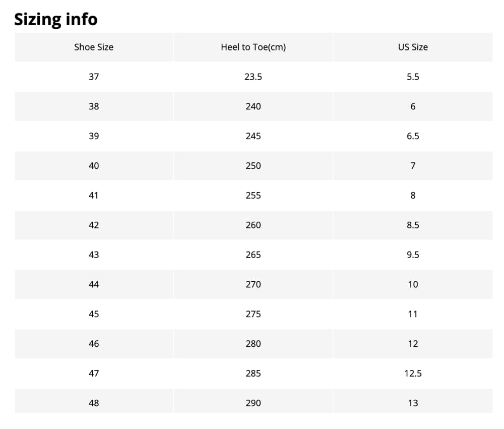The height and width of the screenshot is (429, 504).
Task: Select the Shoe Size column header
Action: pyautogui.click(x=94, y=47)
